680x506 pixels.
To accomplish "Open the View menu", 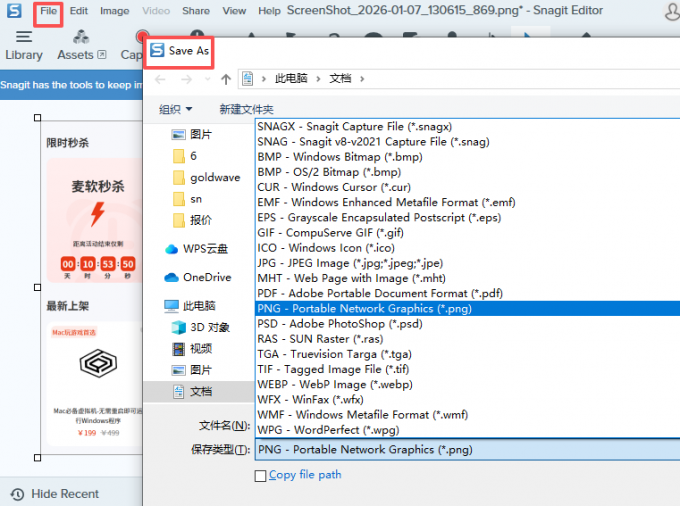I will (x=234, y=11).
